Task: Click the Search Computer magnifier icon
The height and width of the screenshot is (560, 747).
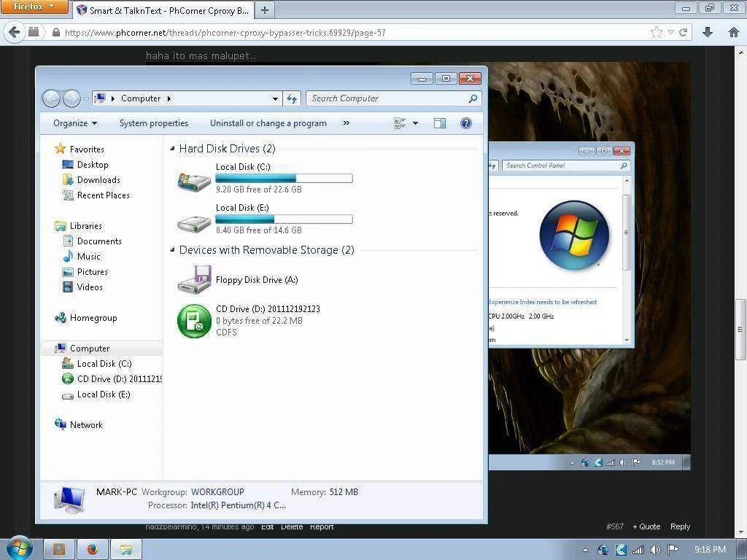Action: point(473,98)
